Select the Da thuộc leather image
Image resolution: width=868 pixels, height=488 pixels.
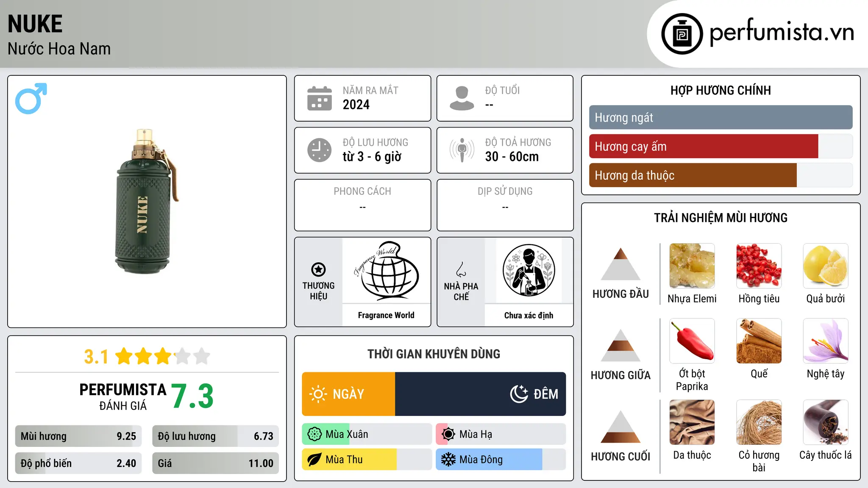[692, 422]
